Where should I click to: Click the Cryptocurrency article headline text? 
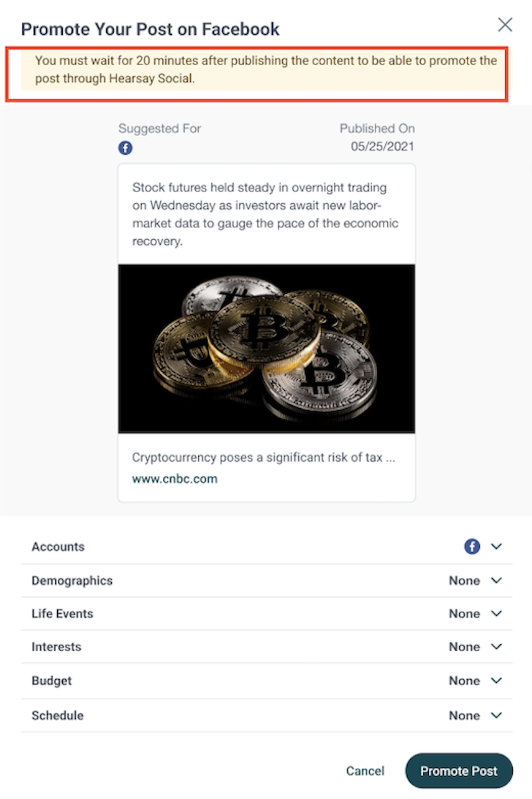264,458
